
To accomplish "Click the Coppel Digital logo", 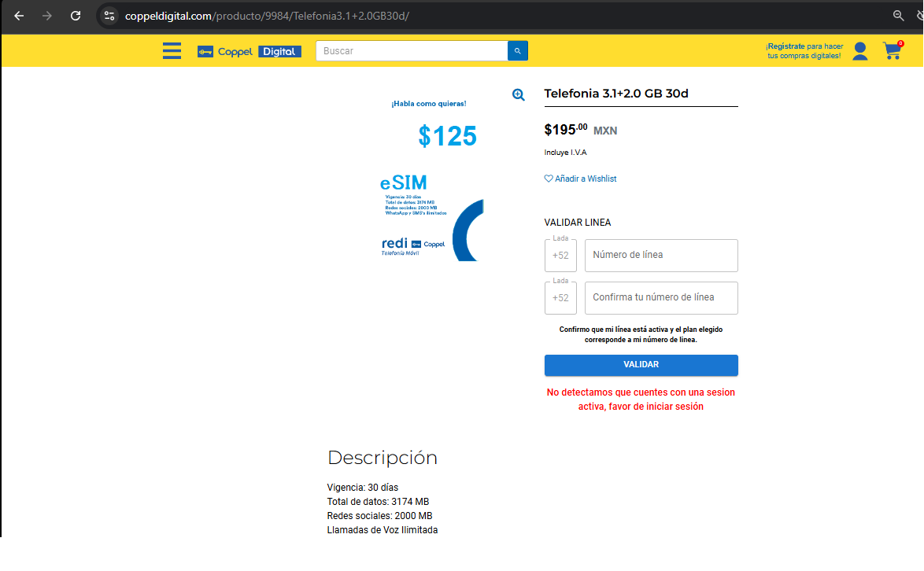I will coord(249,51).
